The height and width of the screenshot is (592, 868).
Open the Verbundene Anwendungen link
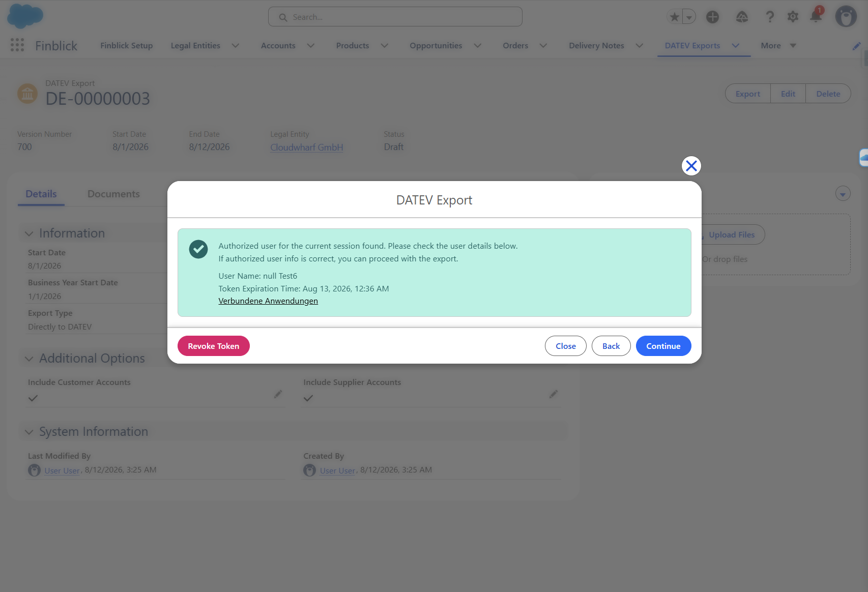pos(268,301)
